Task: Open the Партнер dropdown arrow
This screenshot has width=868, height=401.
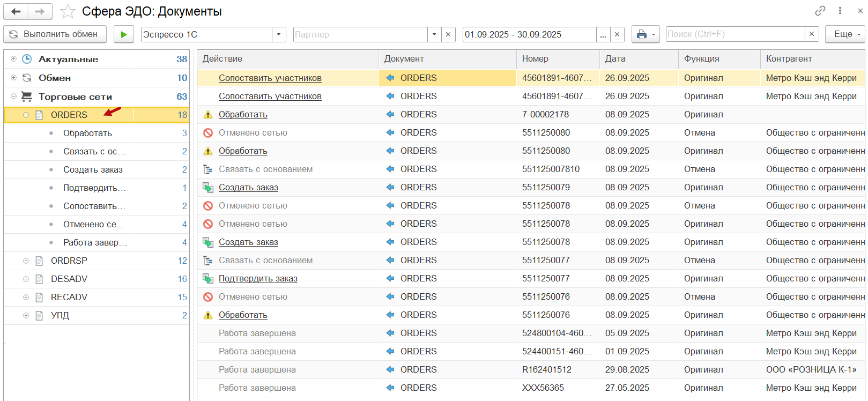Action: [x=434, y=34]
